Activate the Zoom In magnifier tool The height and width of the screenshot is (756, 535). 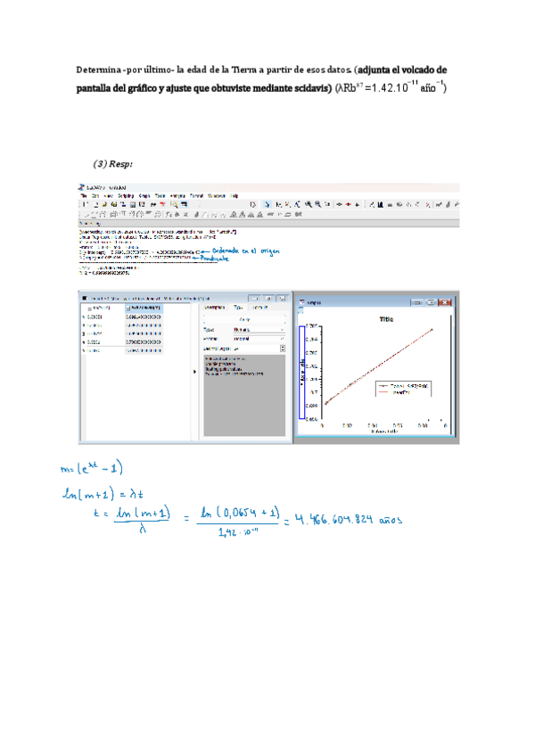[x=309, y=205]
